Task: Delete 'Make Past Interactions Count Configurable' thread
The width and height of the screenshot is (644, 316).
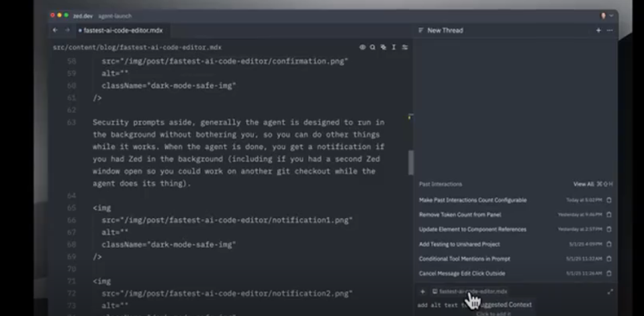Action: point(609,200)
